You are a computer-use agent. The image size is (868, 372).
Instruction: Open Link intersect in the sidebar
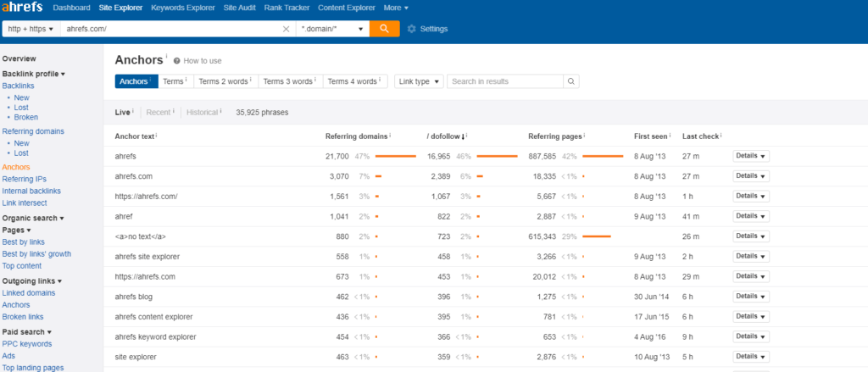(25, 203)
